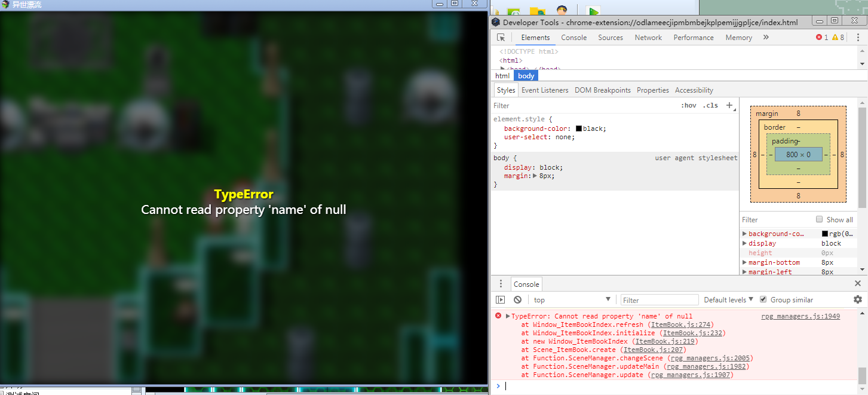Switch to the Performance tab
The height and width of the screenshot is (395, 868).
(694, 38)
